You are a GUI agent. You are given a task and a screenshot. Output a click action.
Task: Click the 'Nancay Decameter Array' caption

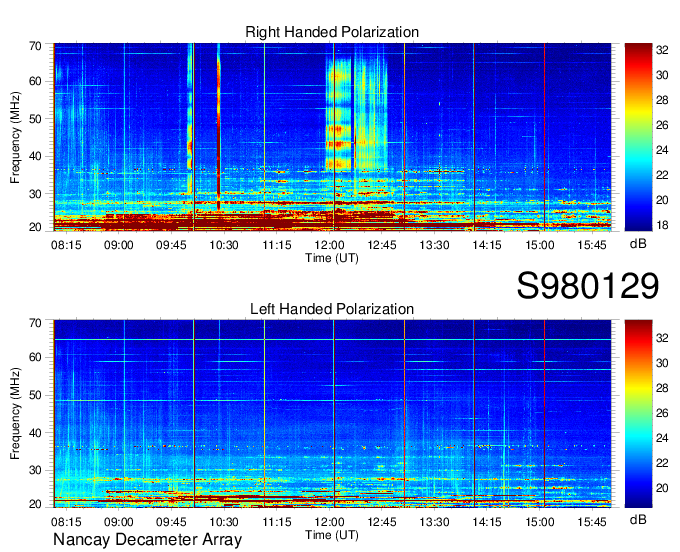[x=147, y=540]
